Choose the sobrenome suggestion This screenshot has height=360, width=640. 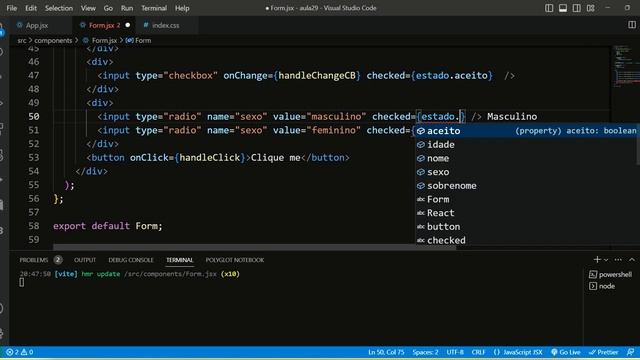coord(527,185)
